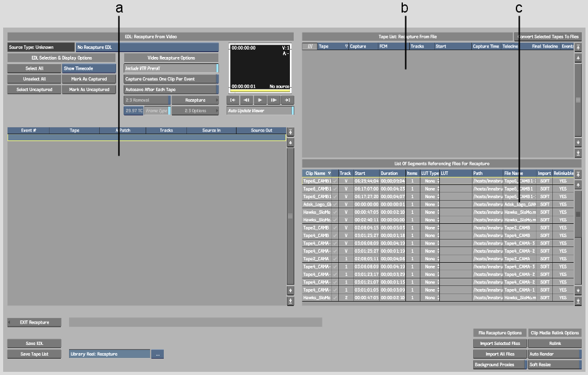Jump to bottom of segments list

click(578, 301)
